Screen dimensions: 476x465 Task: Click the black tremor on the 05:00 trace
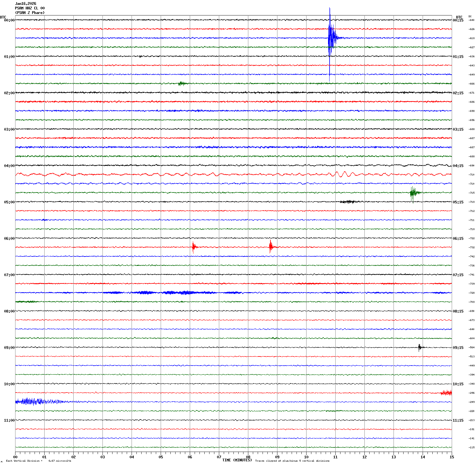[349, 202]
